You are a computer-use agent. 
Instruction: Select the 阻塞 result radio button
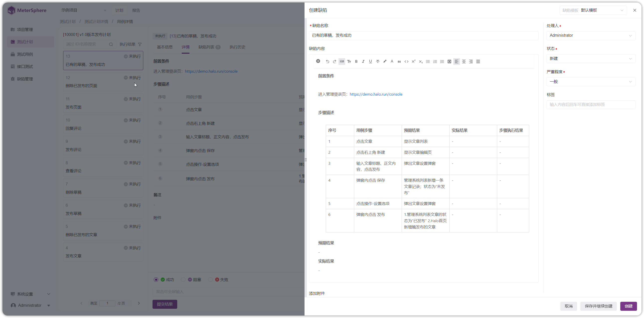coord(183,280)
